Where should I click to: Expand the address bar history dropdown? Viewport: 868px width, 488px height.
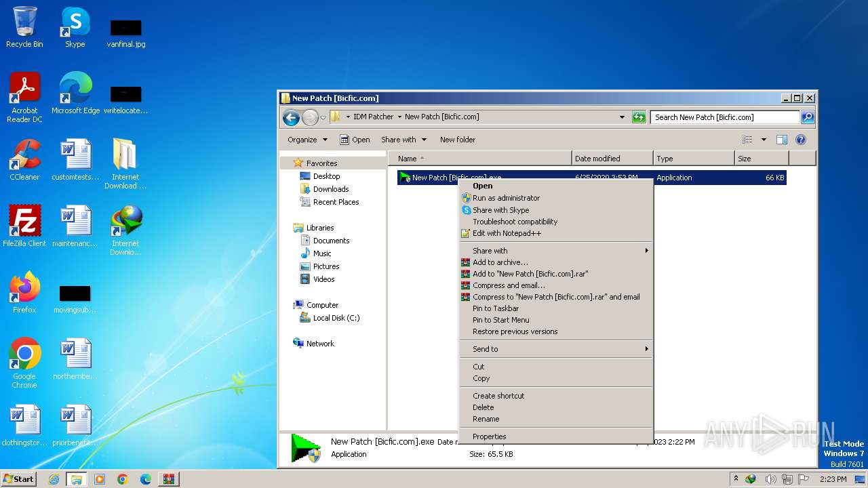[x=622, y=117]
